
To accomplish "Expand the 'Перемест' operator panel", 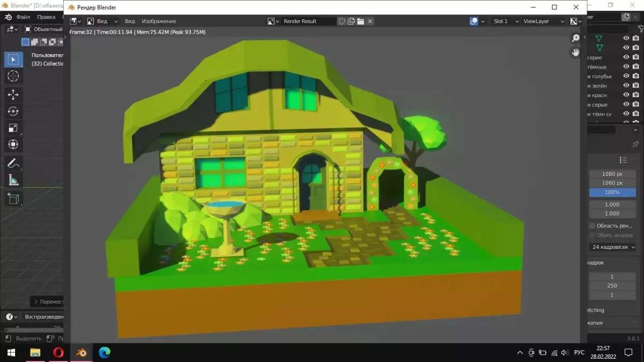I will click(x=47, y=301).
